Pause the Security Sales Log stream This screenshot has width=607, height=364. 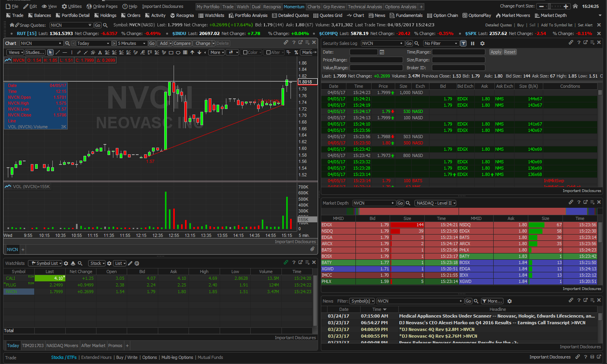[473, 43]
